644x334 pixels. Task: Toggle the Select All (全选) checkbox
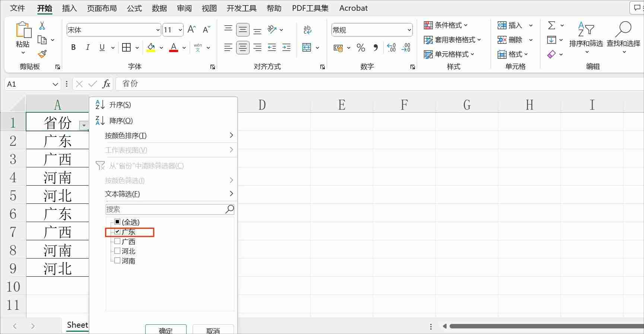[x=117, y=222]
